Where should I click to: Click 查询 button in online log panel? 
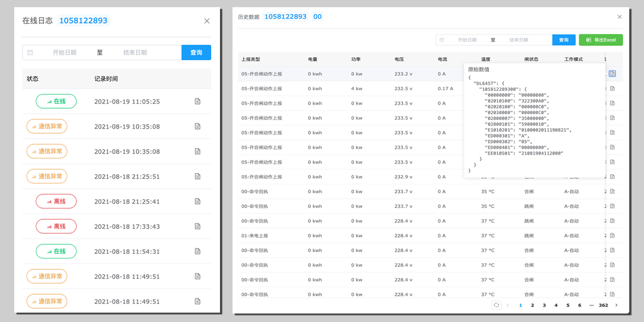196,52
